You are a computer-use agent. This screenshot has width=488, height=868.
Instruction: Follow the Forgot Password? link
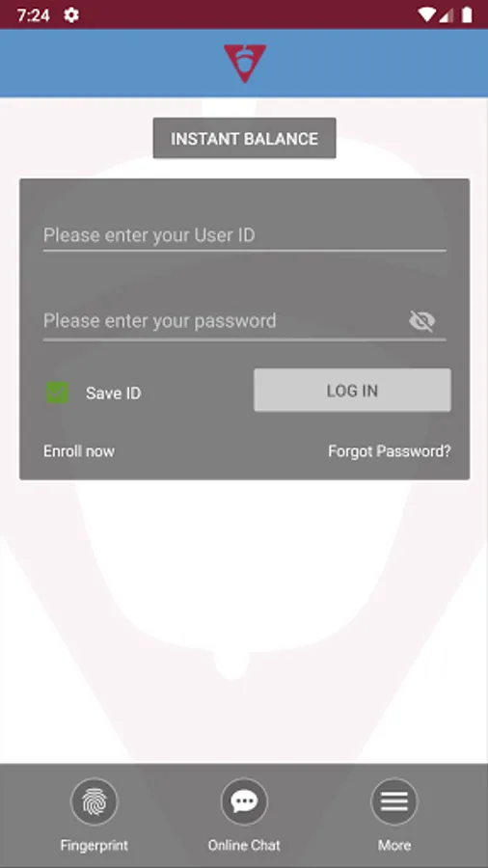390,451
